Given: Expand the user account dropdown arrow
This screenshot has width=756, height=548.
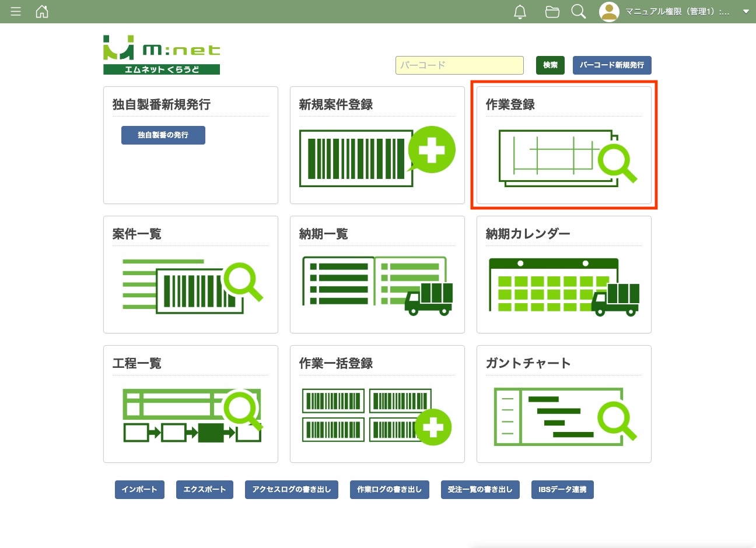Looking at the screenshot, I should click(745, 12).
